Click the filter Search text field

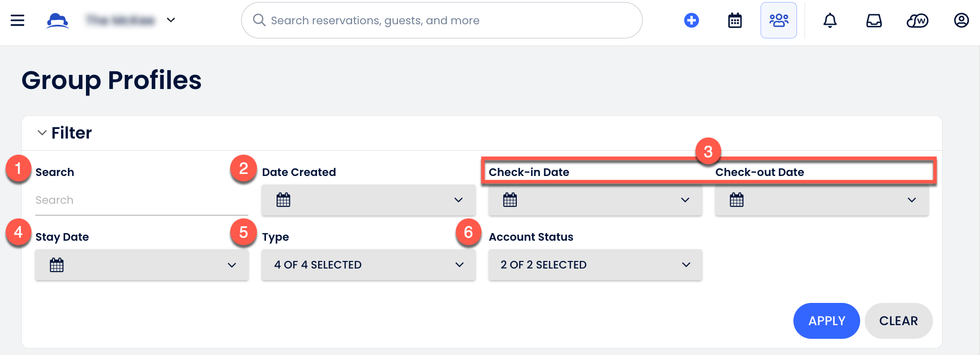(x=142, y=200)
